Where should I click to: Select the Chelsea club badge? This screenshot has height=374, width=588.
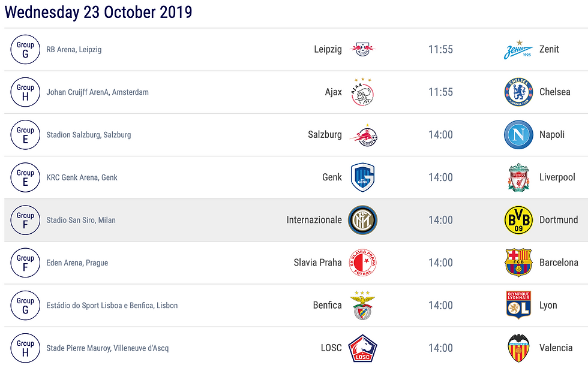518,92
